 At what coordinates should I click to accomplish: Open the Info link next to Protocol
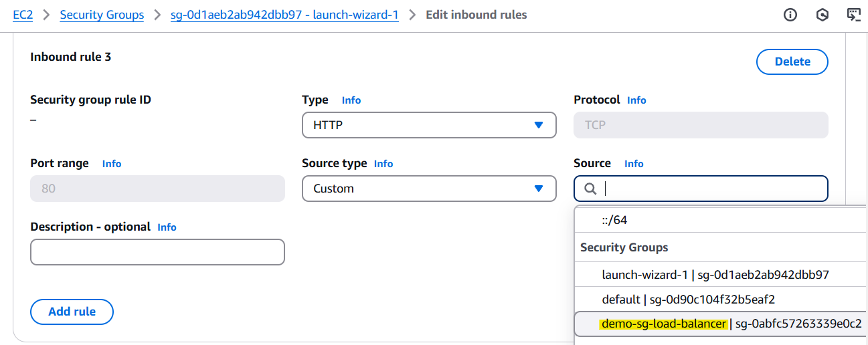click(x=636, y=100)
